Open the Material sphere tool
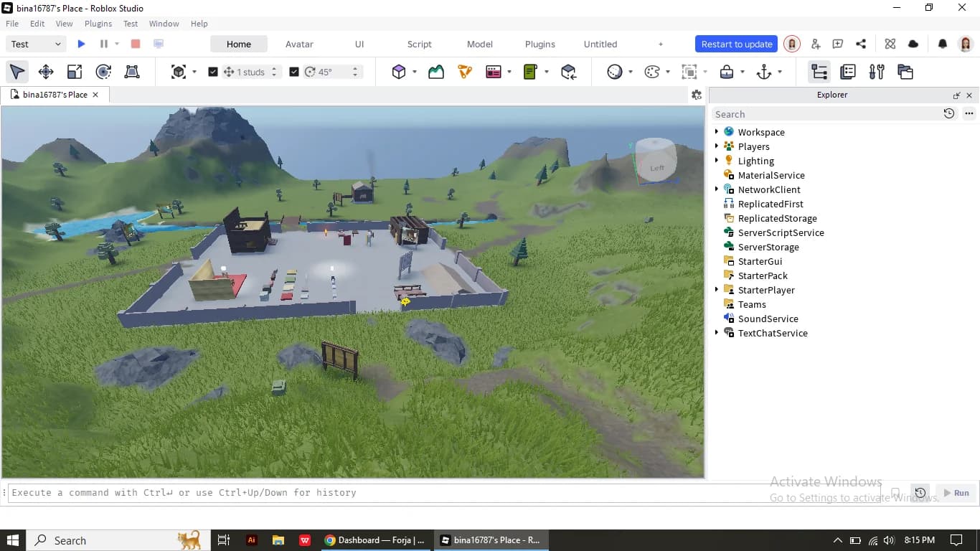Image resolution: width=980 pixels, height=551 pixels. pyautogui.click(x=614, y=72)
